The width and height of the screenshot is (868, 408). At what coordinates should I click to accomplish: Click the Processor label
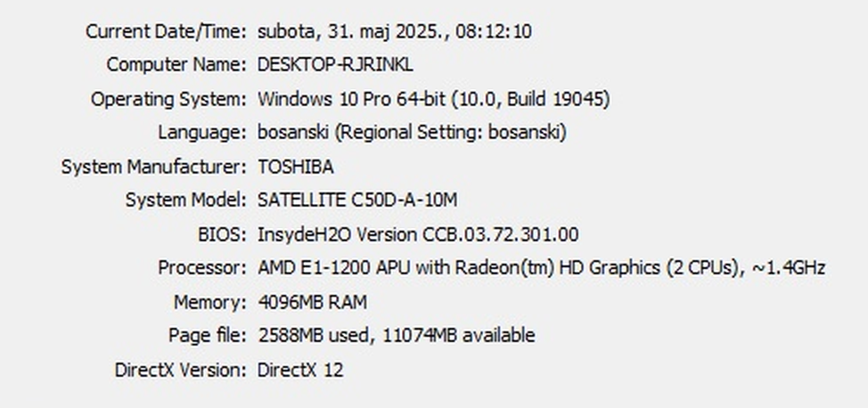point(202,268)
